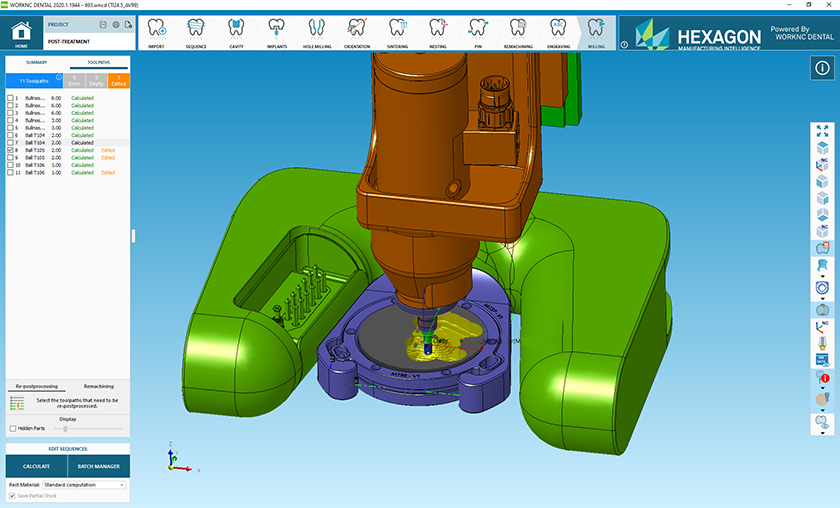
Task: Open the Import step icon
Action: coord(156,31)
